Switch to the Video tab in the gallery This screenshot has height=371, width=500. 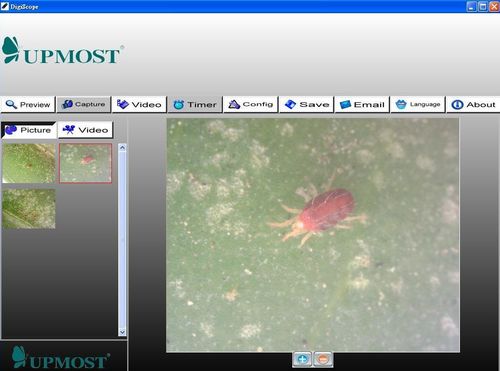coord(86,130)
